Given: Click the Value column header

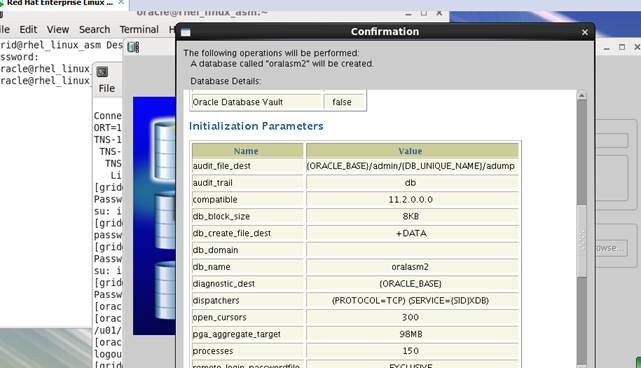Looking at the screenshot, I should (412, 151).
